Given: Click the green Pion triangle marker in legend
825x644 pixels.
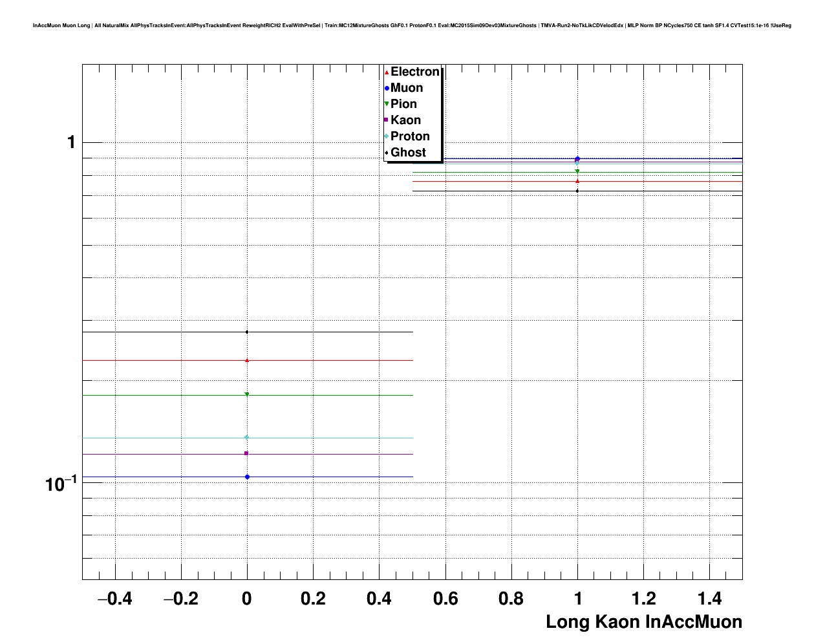Looking at the screenshot, I should (x=387, y=104).
